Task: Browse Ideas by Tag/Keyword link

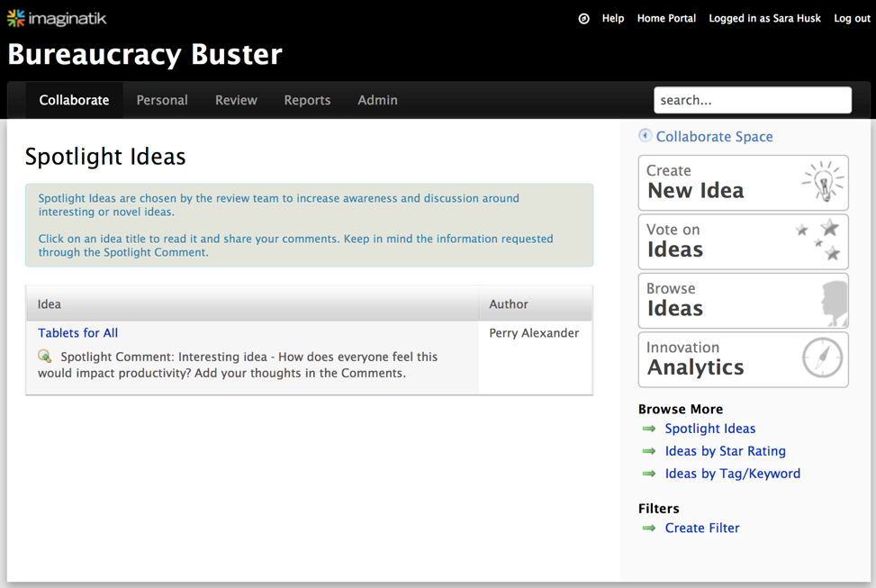Action: [732, 474]
